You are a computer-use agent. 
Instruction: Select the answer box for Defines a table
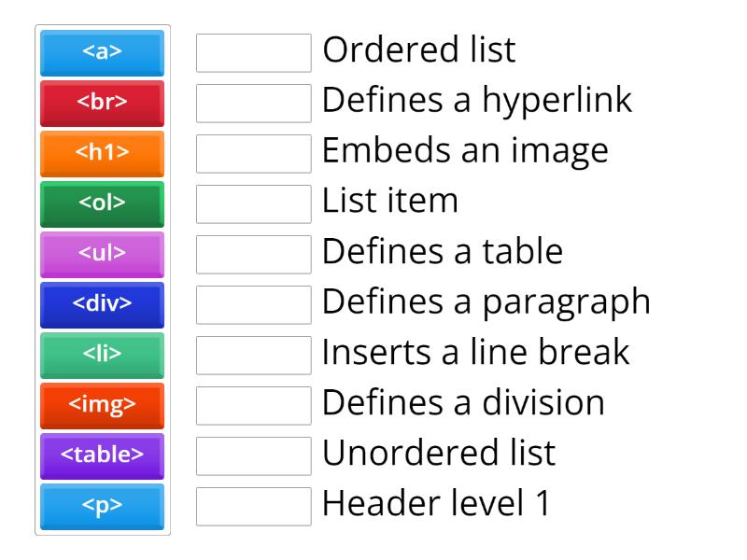(x=253, y=255)
